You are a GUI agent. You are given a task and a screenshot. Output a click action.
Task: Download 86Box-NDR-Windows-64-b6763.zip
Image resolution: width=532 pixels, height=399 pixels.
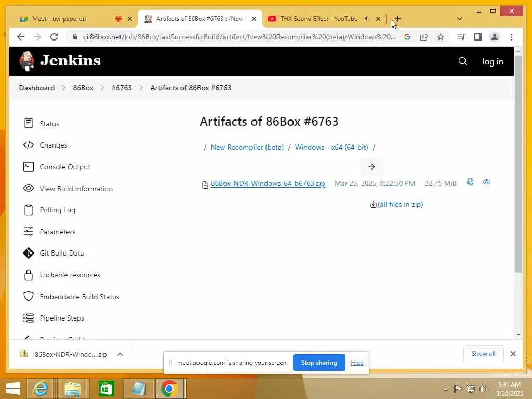(x=268, y=183)
